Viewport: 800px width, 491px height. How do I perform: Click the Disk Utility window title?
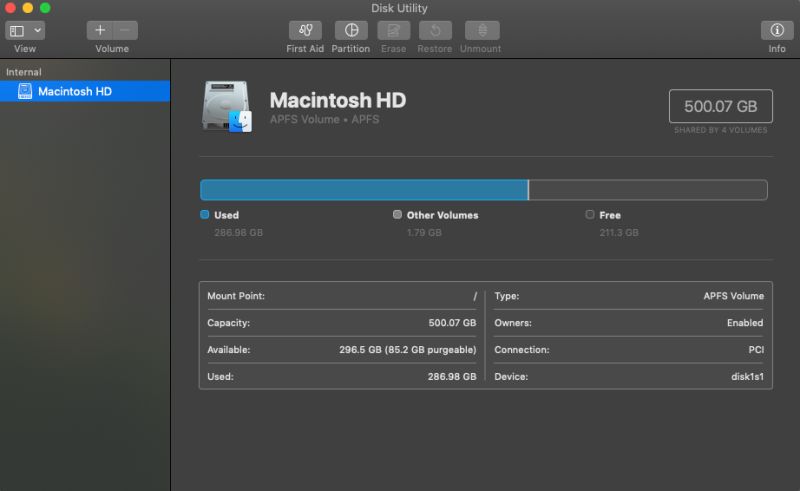click(x=399, y=8)
